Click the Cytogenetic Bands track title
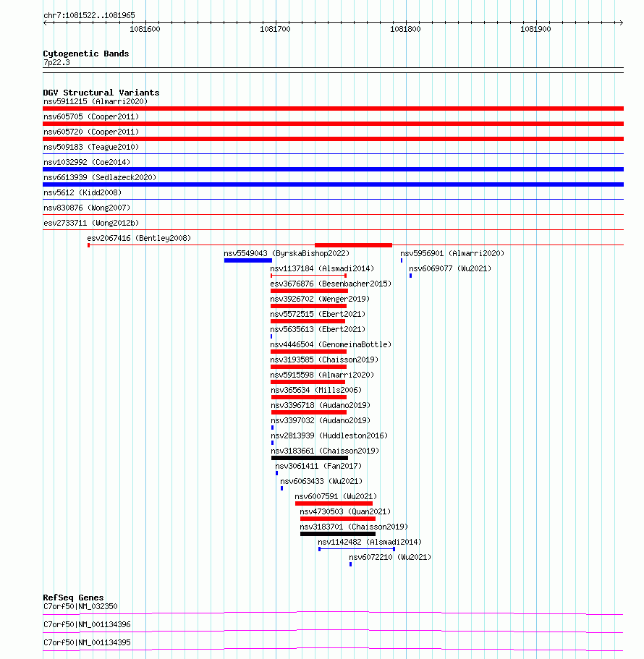Screen dimensions: 644x659 (86, 54)
